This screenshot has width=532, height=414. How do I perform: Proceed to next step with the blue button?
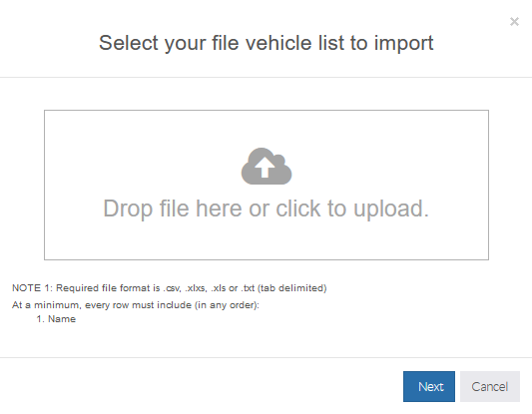point(429,386)
